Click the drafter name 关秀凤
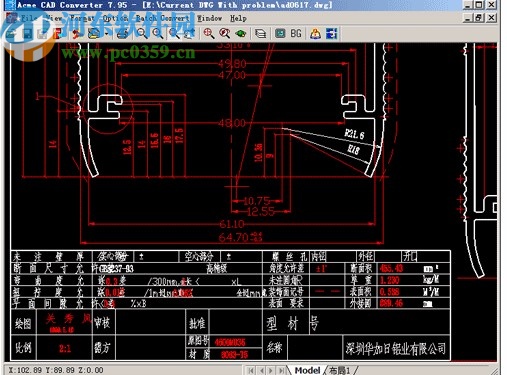This screenshot has width=507, height=375. pyautogui.click(x=69, y=319)
